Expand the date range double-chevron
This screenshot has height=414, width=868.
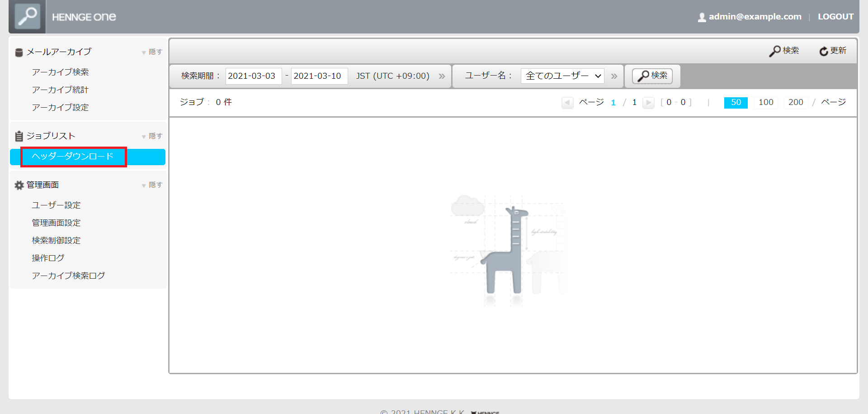pyautogui.click(x=442, y=76)
